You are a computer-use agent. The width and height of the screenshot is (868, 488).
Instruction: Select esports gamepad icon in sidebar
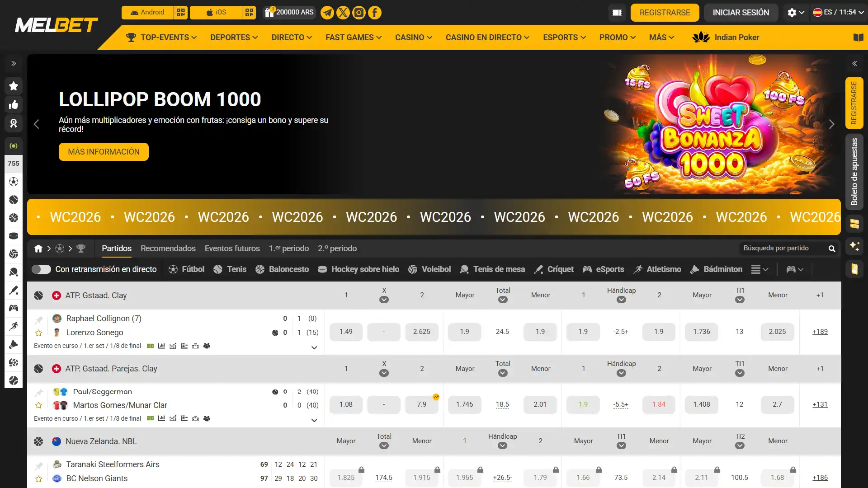14,308
